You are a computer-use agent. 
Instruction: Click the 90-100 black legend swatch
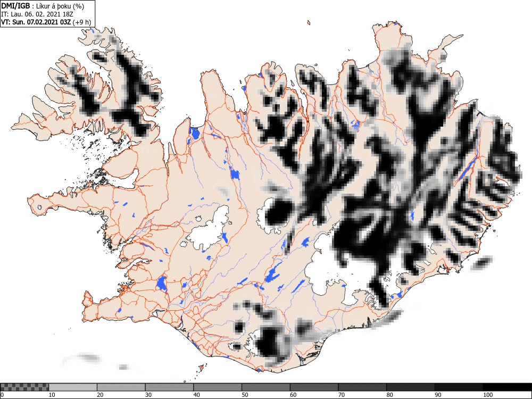point(459,387)
